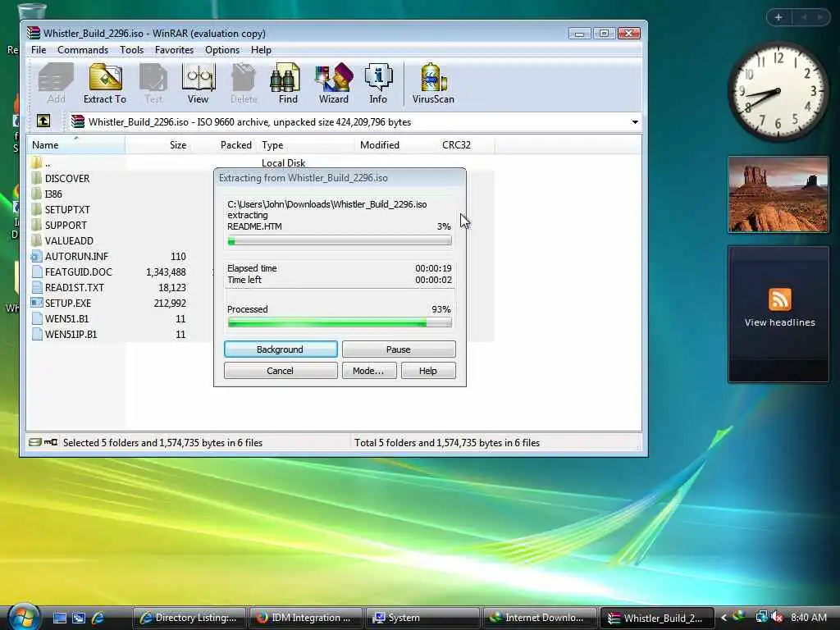Cancel the extraction
The width and height of the screenshot is (840, 630).
pyautogui.click(x=281, y=371)
